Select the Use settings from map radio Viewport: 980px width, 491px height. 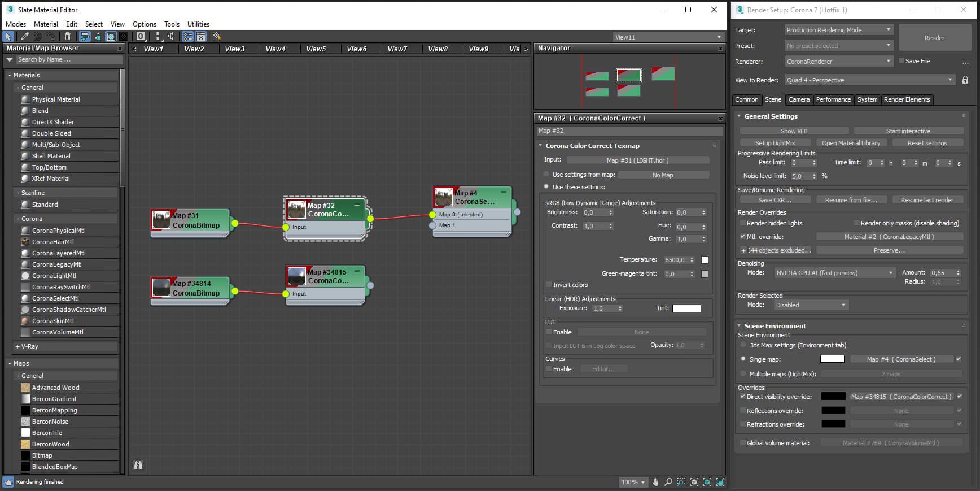pos(546,175)
